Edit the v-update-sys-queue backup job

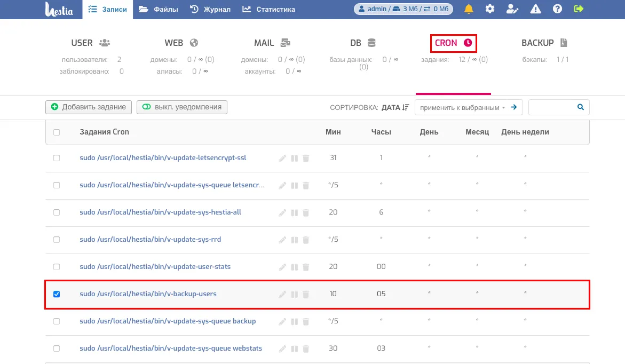pos(282,321)
